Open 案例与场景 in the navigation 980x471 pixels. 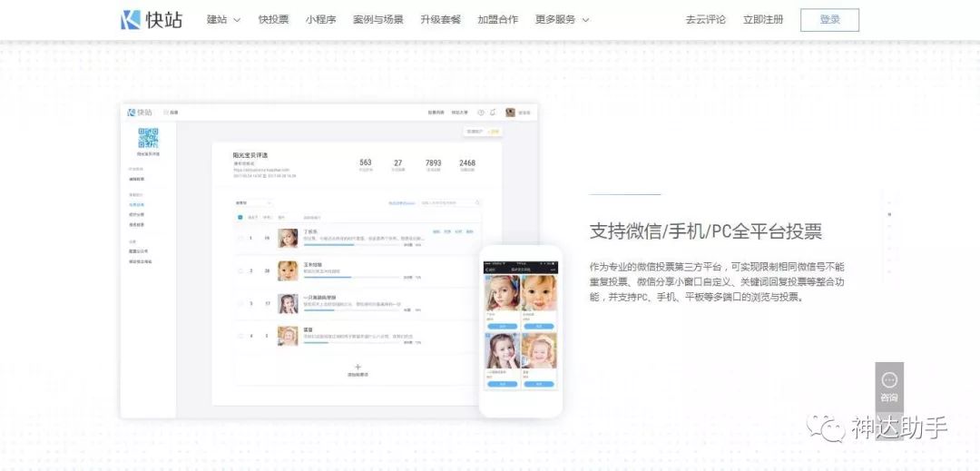[378, 19]
